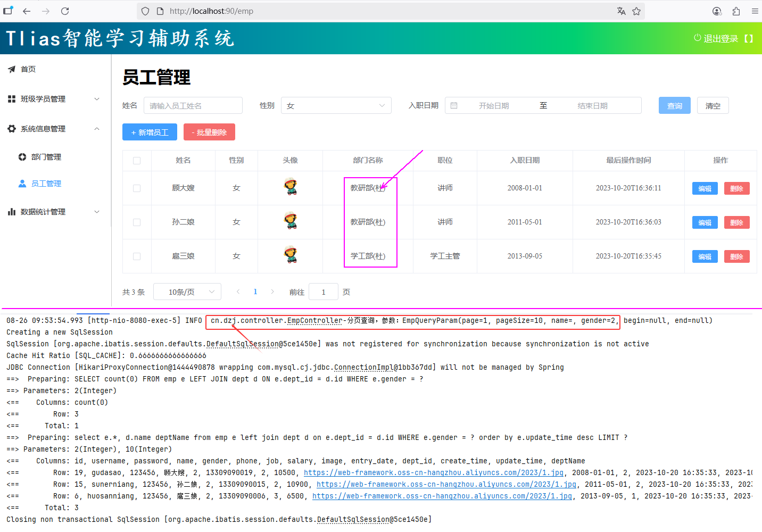Open the browser extensions puzzle icon

736,11
